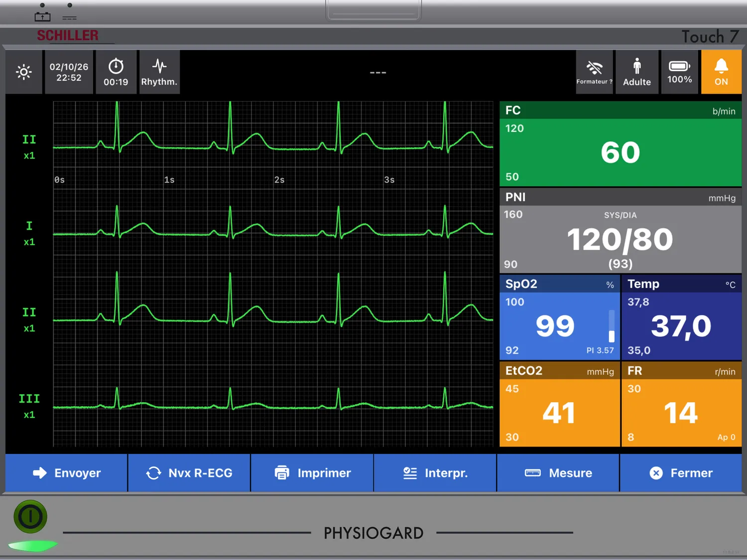
Task: Click the SpO2 pulse bar indicator
Action: pos(612,326)
